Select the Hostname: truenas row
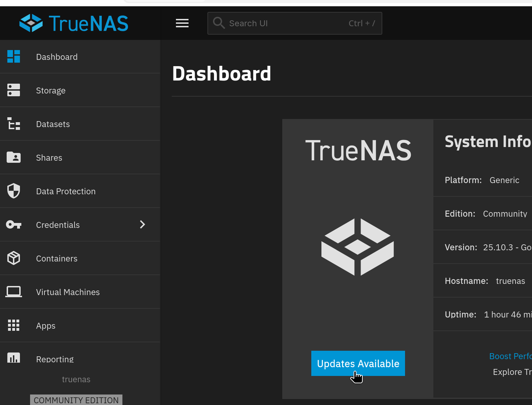 (x=483, y=281)
